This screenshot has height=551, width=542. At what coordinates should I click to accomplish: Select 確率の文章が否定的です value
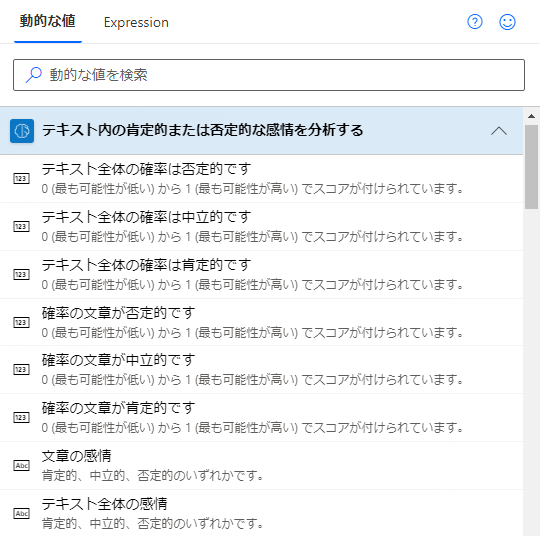pos(262,322)
